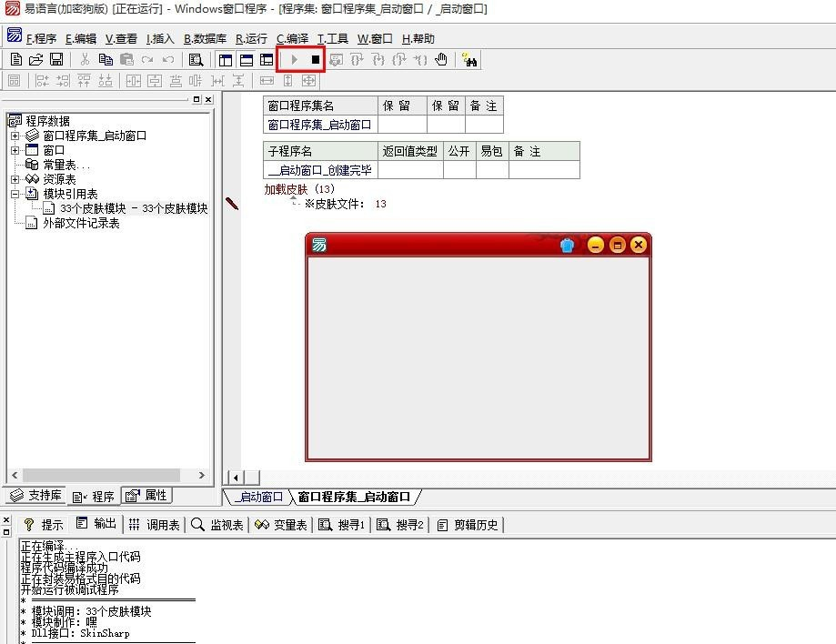Click the make same size icon
Screen dimensions: 836x644
[x=308, y=80]
